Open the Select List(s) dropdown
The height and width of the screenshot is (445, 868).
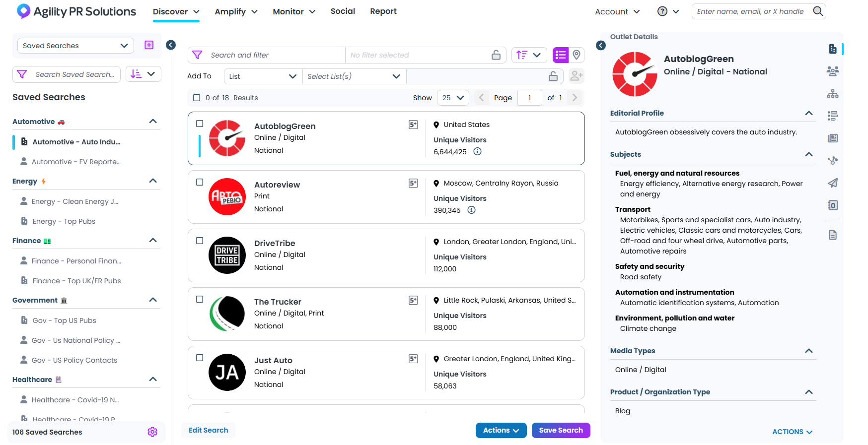coord(354,76)
